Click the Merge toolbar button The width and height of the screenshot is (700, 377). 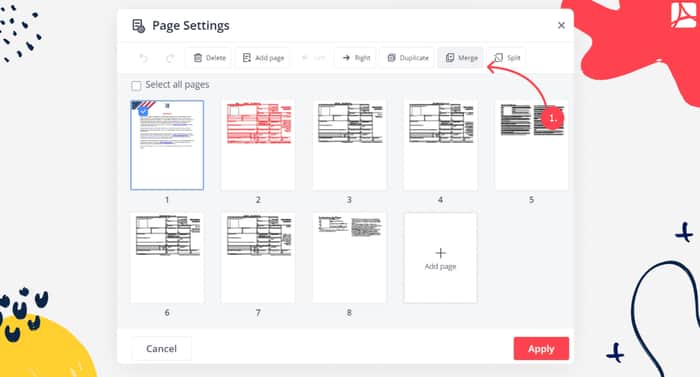click(461, 58)
